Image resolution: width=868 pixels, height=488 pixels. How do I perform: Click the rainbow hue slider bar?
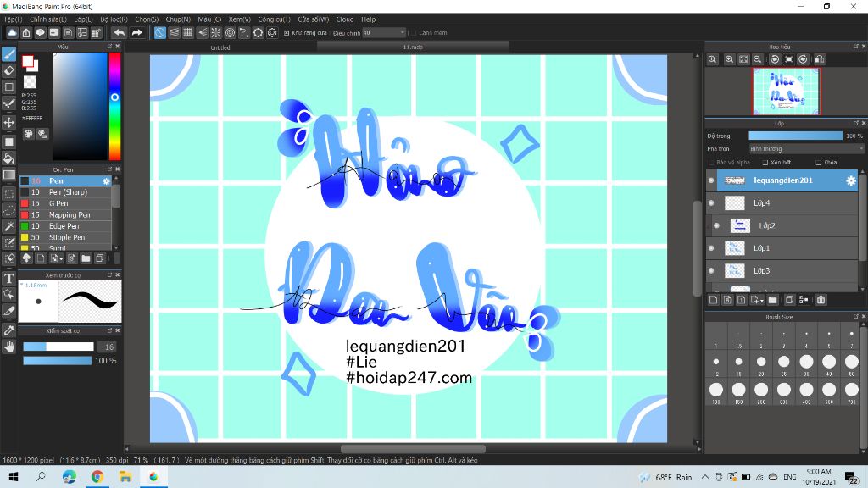114,106
